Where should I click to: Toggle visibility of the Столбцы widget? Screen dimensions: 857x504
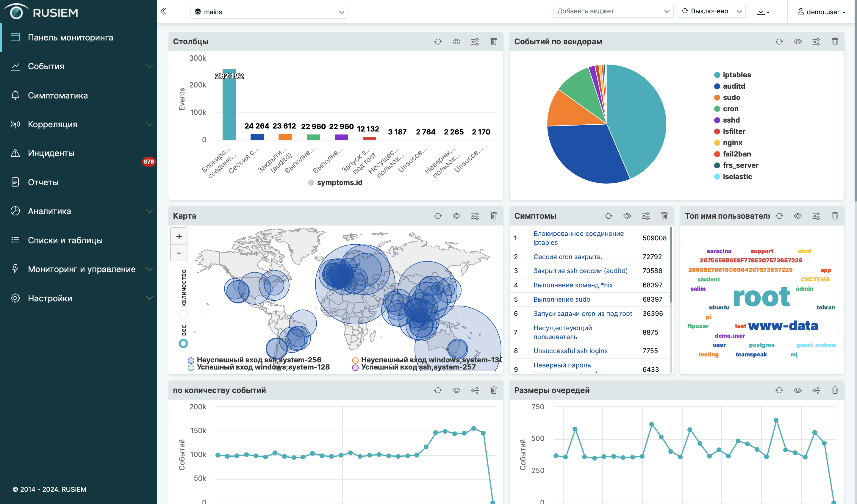(456, 41)
